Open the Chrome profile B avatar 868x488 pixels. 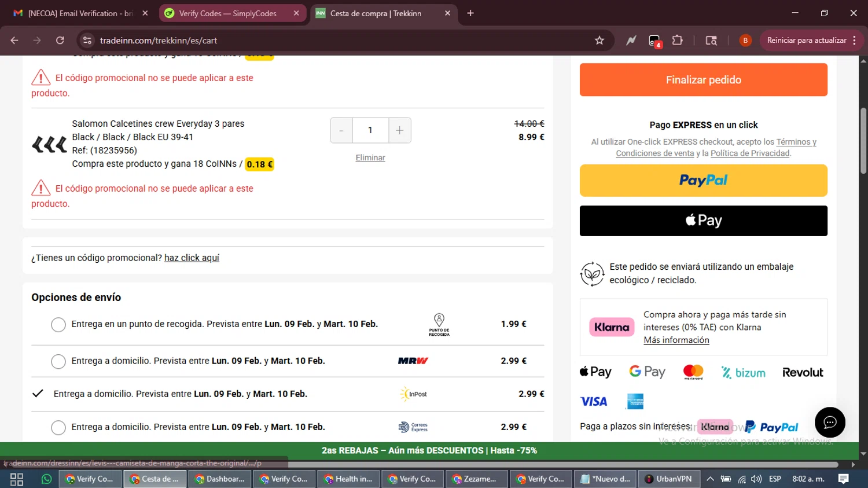(745, 41)
